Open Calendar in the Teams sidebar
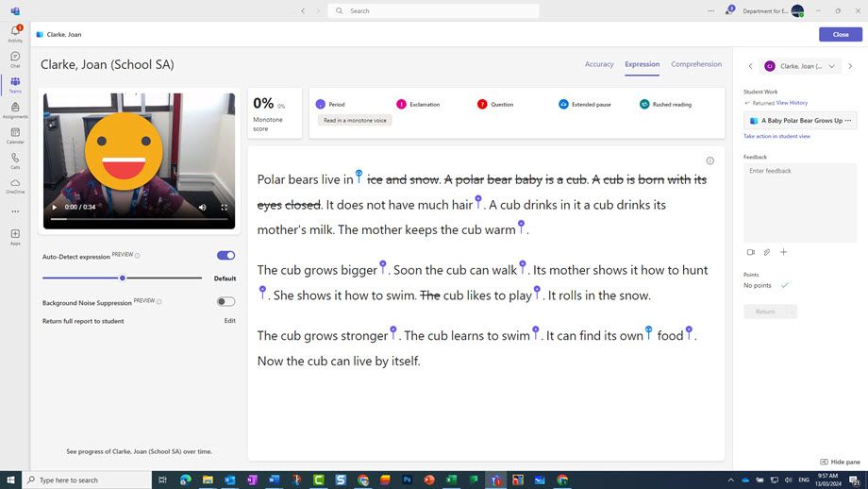This screenshot has height=489, width=868. pyautogui.click(x=15, y=135)
